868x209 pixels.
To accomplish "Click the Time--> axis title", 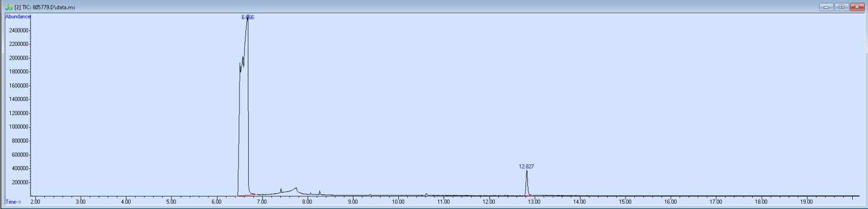I will [13, 202].
